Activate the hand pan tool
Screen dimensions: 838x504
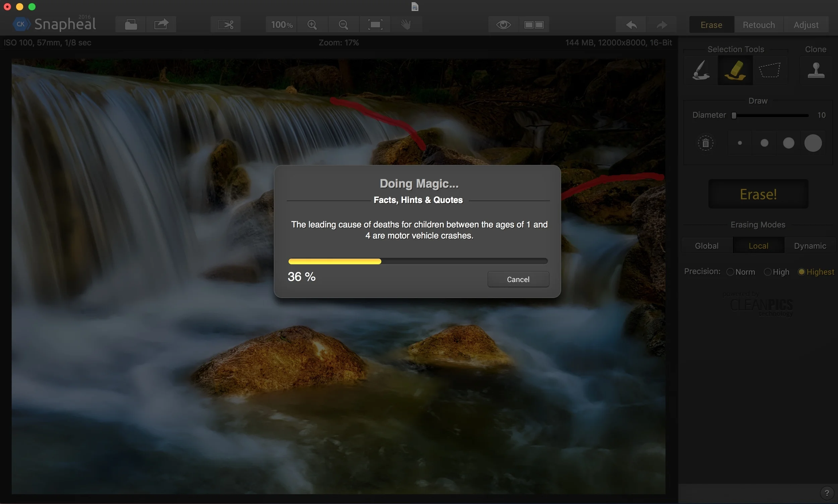406,24
